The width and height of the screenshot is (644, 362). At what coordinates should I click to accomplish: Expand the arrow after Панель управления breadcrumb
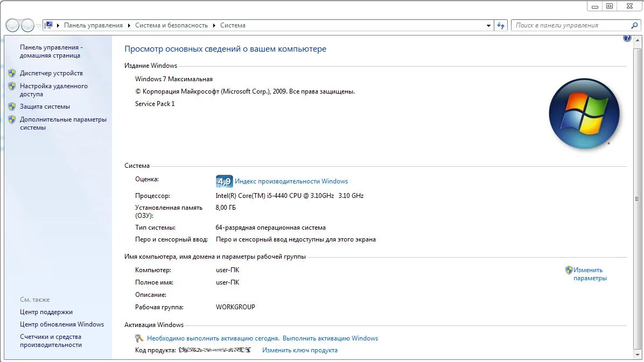click(x=129, y=25)
